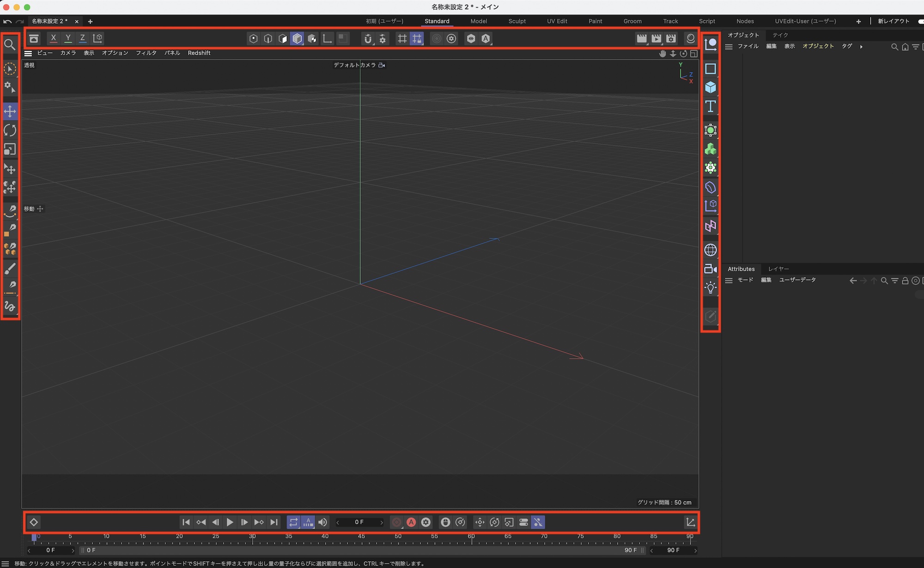Toggle playback loop mode
924x568 pixels.
coord(293,522)
